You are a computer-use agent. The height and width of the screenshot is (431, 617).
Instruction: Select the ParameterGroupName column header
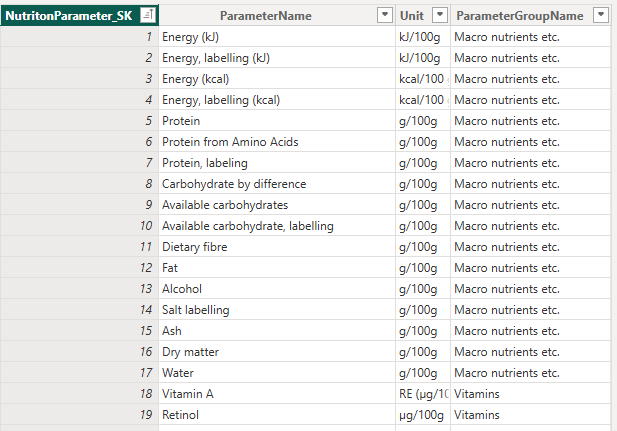tap(531, 15)
